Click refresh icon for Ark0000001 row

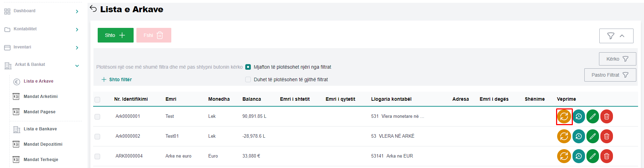click(564, 116)
